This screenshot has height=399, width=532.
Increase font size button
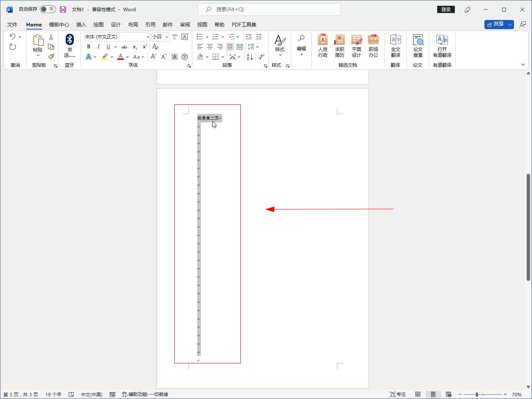(x=154, y=57)
